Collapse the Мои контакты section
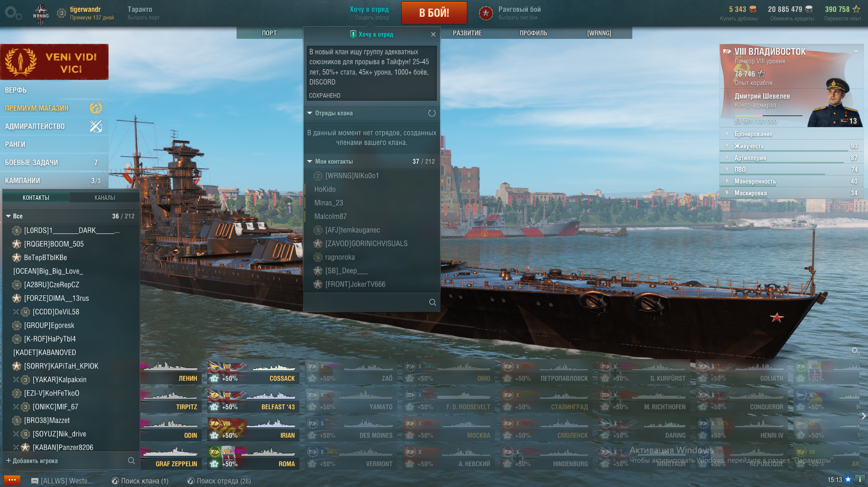 (310, 161)
